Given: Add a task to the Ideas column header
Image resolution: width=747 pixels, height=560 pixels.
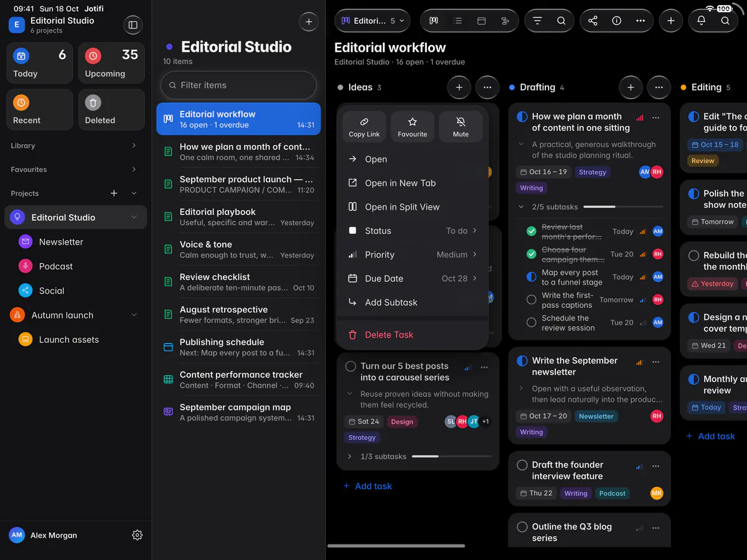Looking at the screenshot, I should tap(459, 88).
